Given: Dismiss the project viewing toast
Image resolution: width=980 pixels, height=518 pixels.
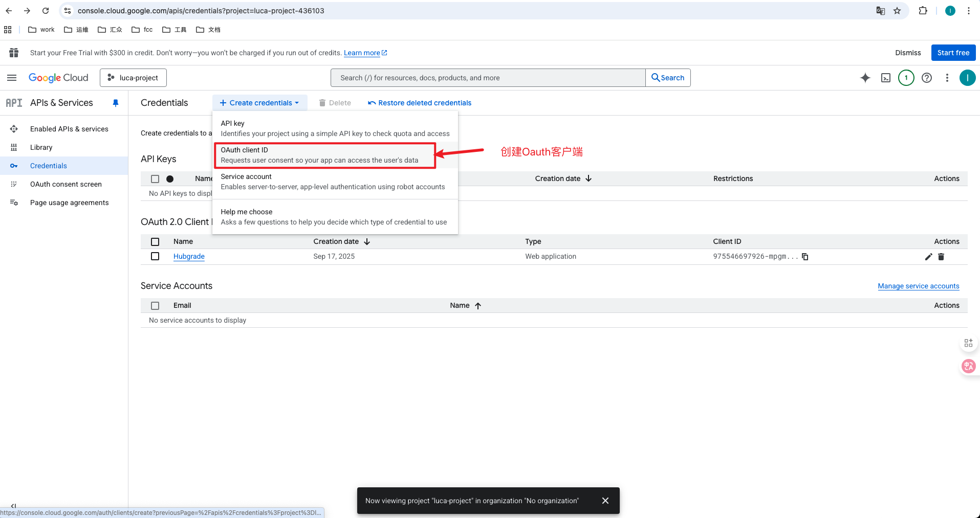Looking at the screenshot, I should point(605,501).
